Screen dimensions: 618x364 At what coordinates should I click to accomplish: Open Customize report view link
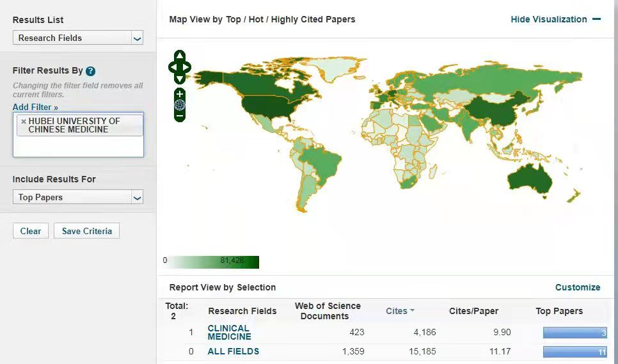pyautogui.click(x=577, y=287)
